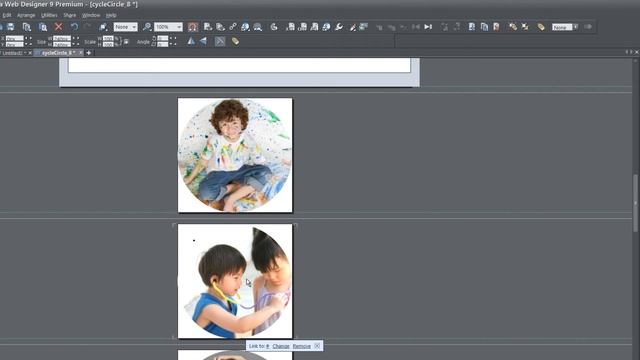The height and width of the screenshot is (360, 640).
Task: Click the magnifier zoom tool icon
Action: (x=147, y=27)
